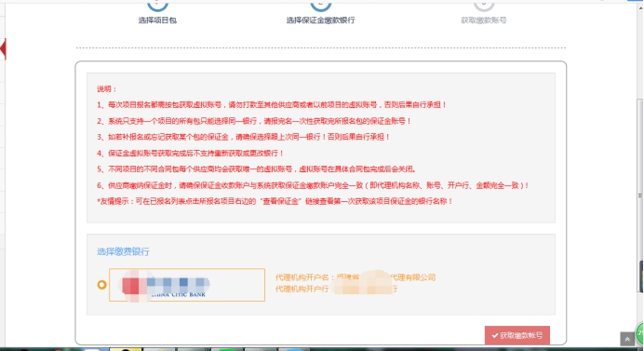644x351 pixels.
Task: Click the red 获取缴款账号 button
Action: tap(517, 335)
